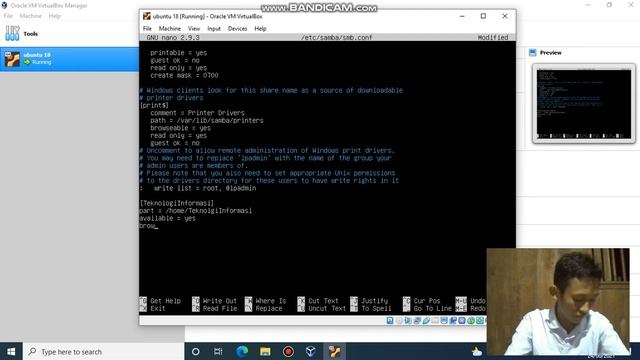Open File menu in VirtualBox Manager window
The height and width of the screenshot is (360, 640).
tap(8, 16)
